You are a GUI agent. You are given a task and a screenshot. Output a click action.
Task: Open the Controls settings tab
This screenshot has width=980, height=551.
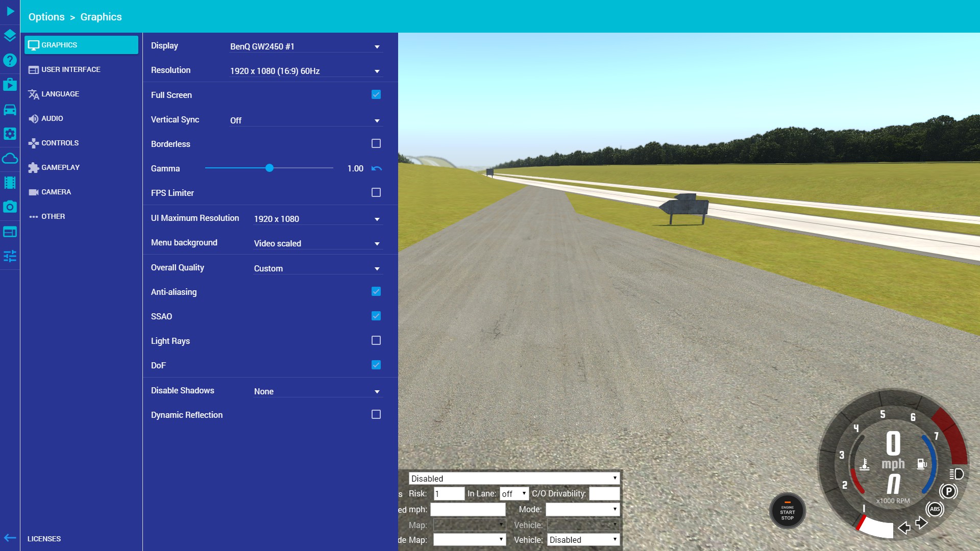pyautogui.click(x=60, y=143)
